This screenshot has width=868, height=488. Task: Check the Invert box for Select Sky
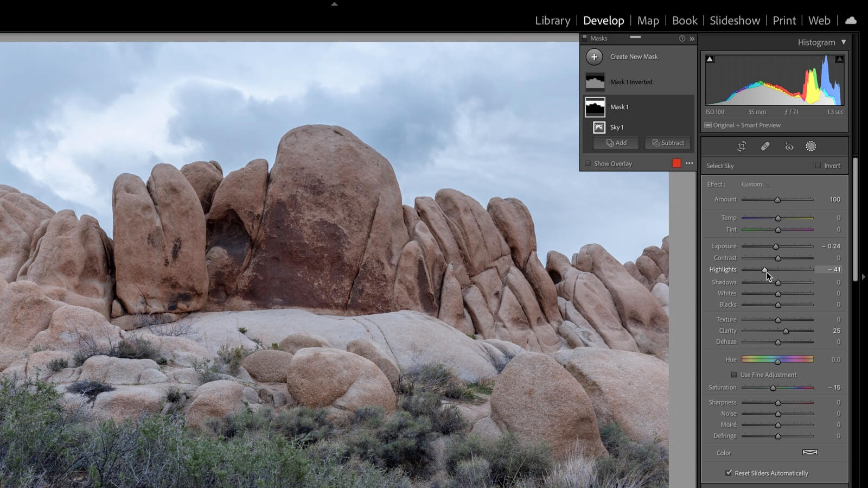click(818, 166)
